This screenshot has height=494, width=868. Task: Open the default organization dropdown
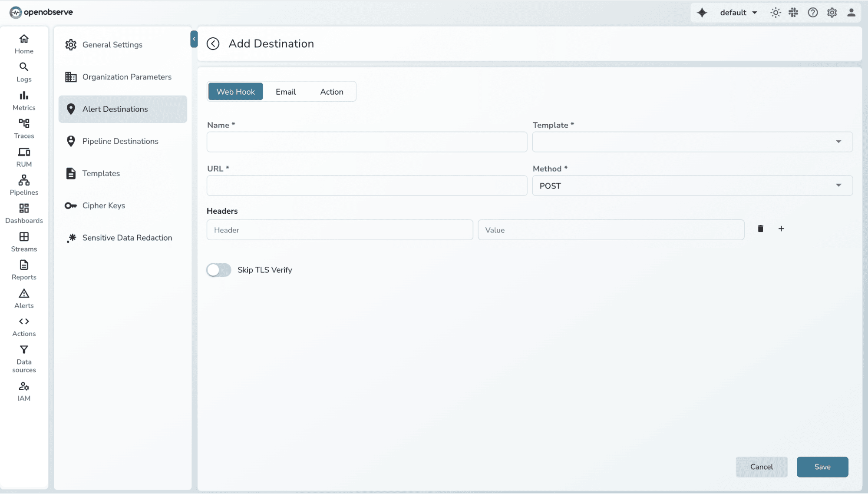(x=738, y=13)
